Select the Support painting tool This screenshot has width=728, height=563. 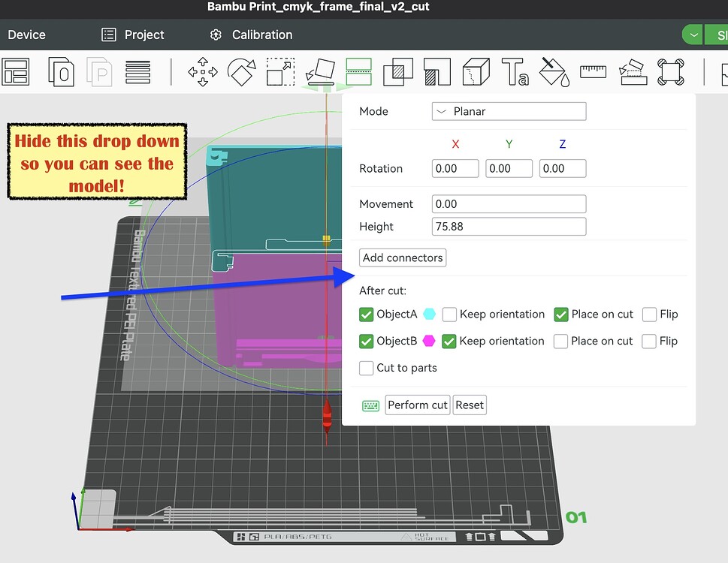[x=437, y=72]
